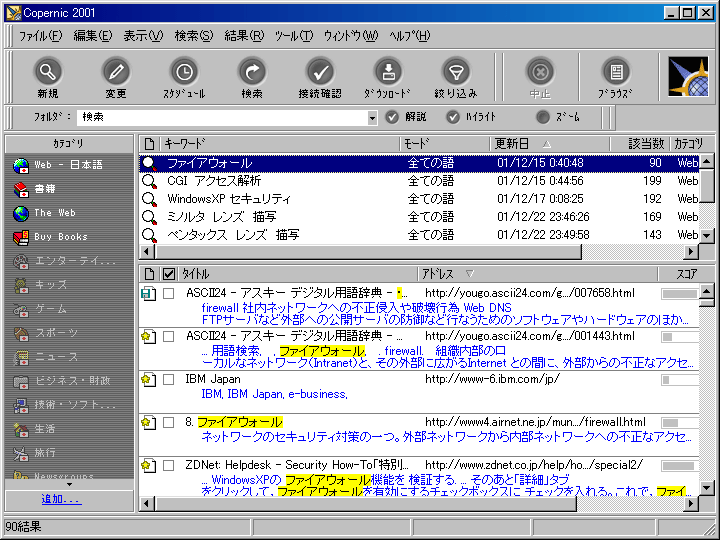Select the Web - 日本語 category

(x=57, y=165)
